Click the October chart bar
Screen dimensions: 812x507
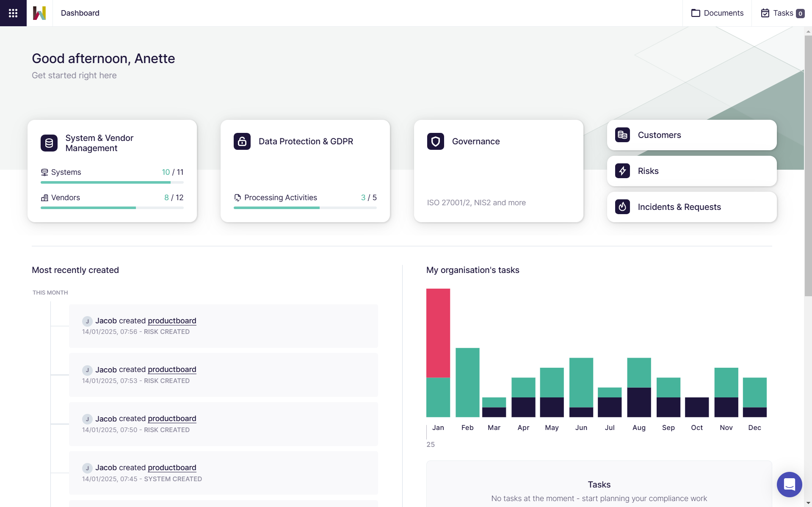tap(697, 407)
